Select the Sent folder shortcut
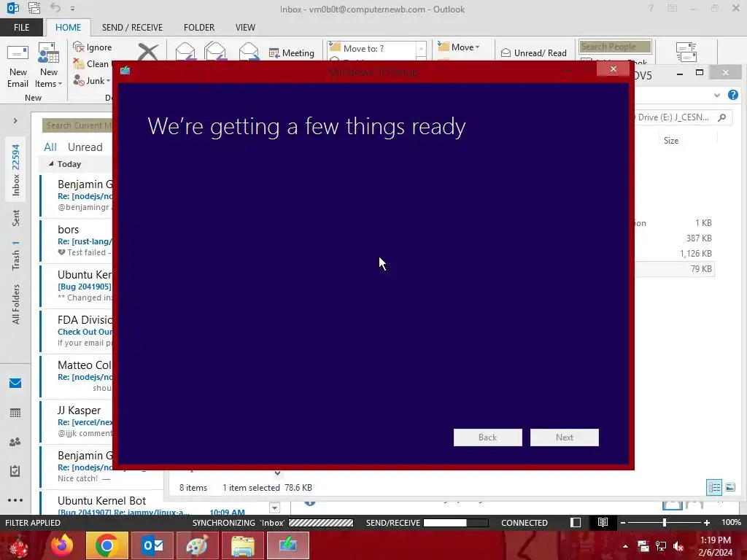747x560 pixels. pos(16,218)
